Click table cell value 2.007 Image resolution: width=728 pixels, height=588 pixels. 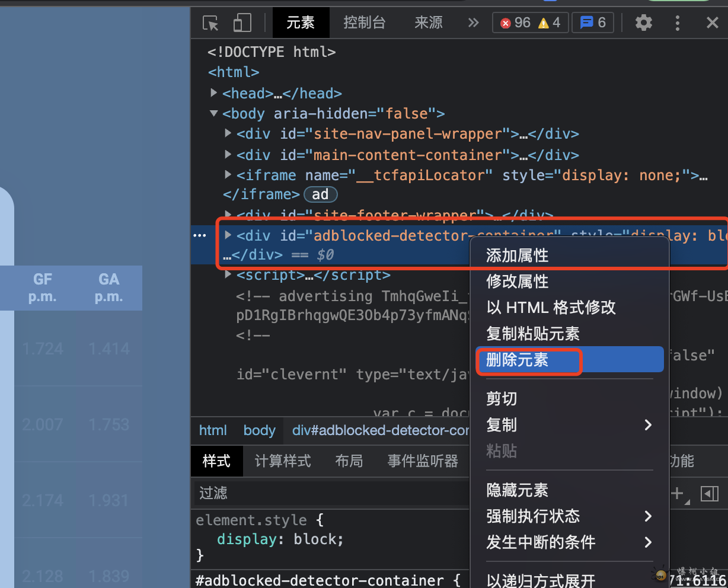coord(43,424)
